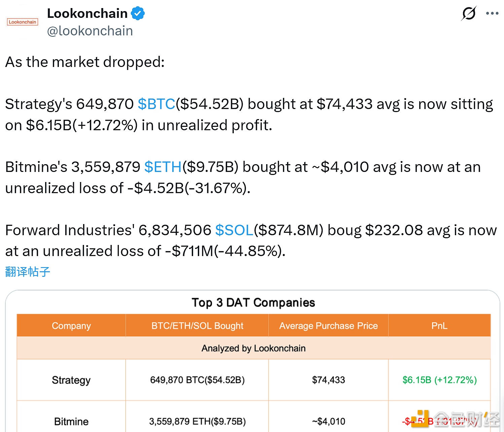The width and height of the screenshot is (504, 432).
Task: Click the 翻译帖子 translate post link
Action: tap(28, 272)
